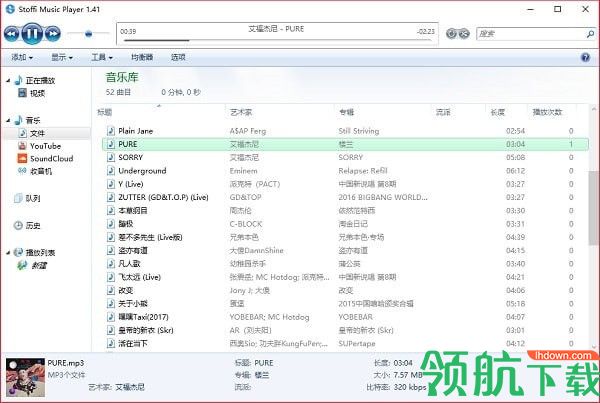Click the music icon of 改变 row
The height and width of the screenshot is (403, 600).
click(x=111, y=290)
